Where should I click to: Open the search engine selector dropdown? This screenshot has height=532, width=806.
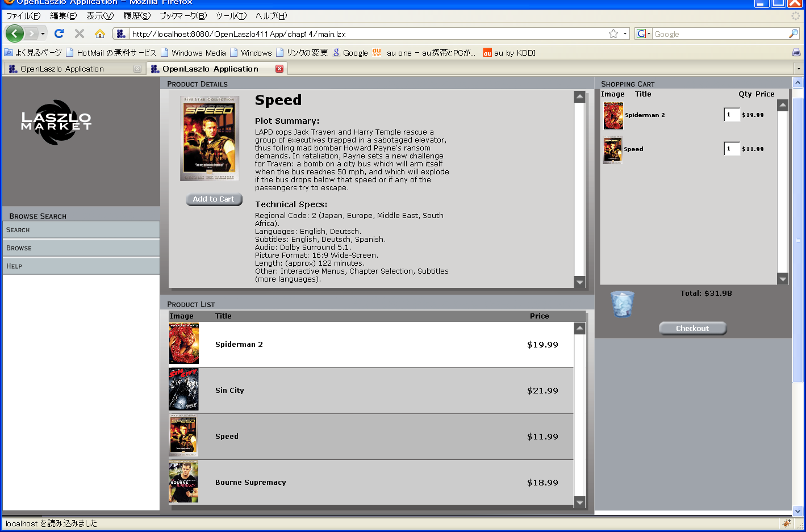[x=643, y=33]
